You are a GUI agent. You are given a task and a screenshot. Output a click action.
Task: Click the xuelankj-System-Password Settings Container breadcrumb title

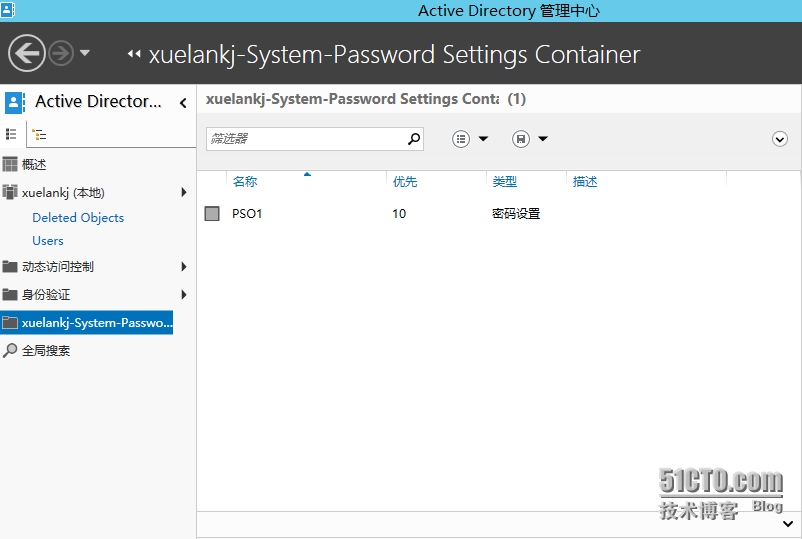[394, 54]
